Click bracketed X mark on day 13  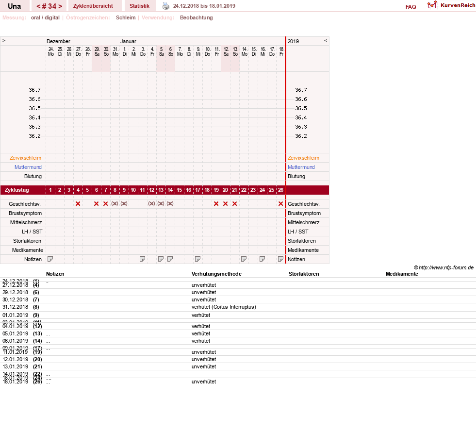pyautogui.click(x=161, y=204)
